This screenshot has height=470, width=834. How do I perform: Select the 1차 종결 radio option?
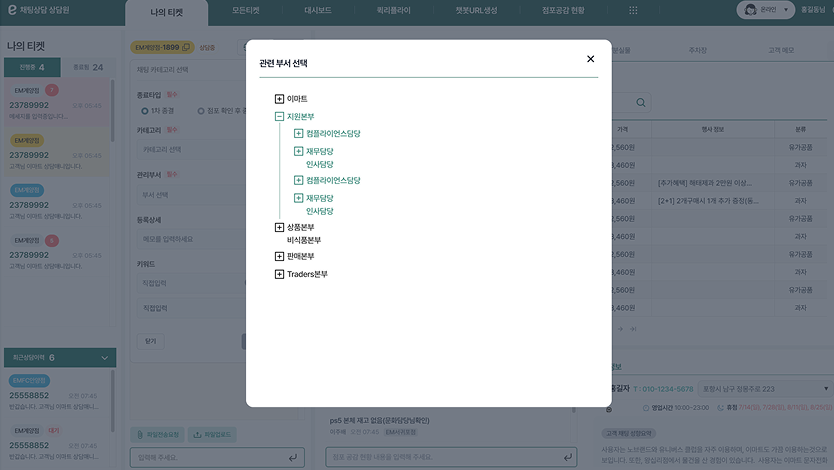145,111
